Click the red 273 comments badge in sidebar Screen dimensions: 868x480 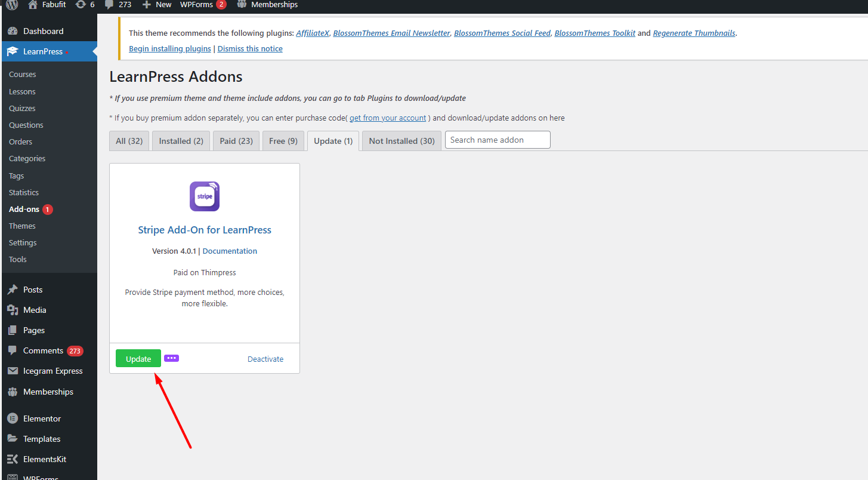tap(75, 350)
